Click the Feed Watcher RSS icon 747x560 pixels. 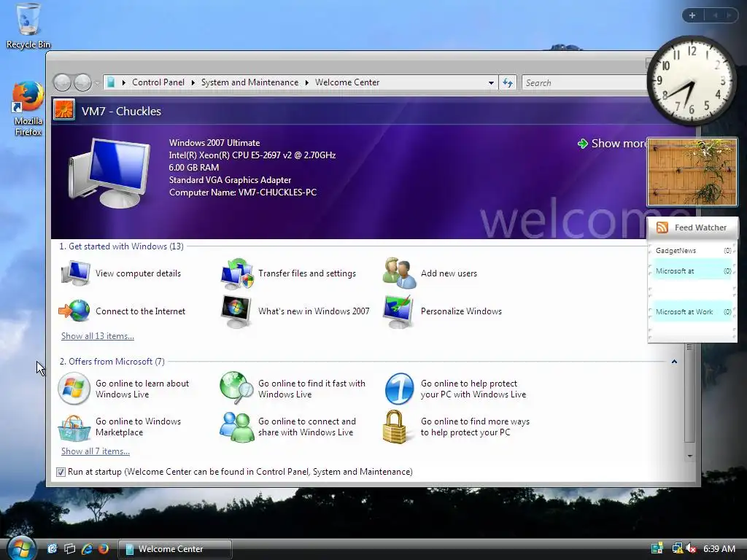point(662,227)
